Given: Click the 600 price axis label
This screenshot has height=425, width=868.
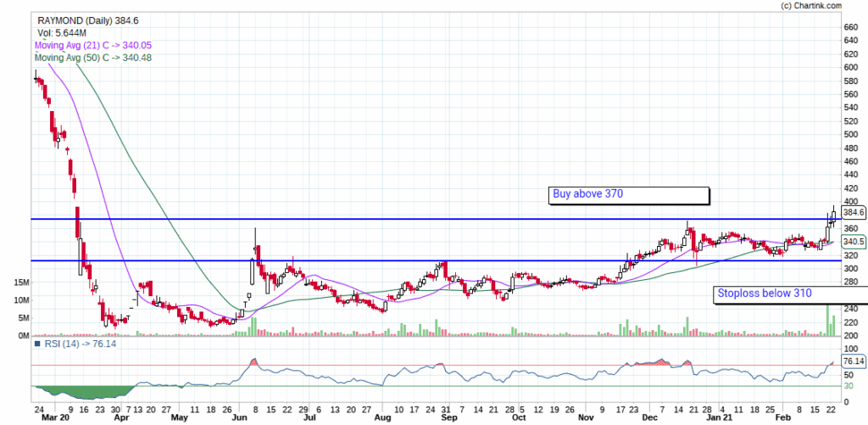Looking at the screenshot, I should [849, 68].
